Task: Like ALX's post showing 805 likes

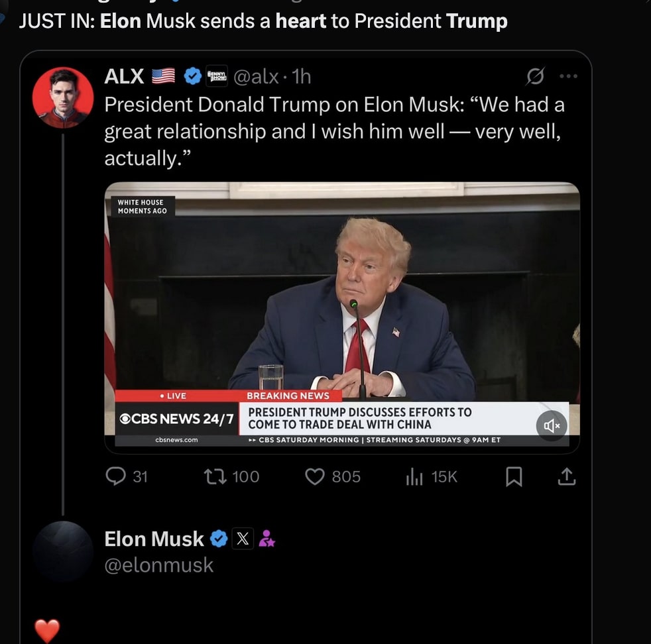Action: [x=316, y=476]
